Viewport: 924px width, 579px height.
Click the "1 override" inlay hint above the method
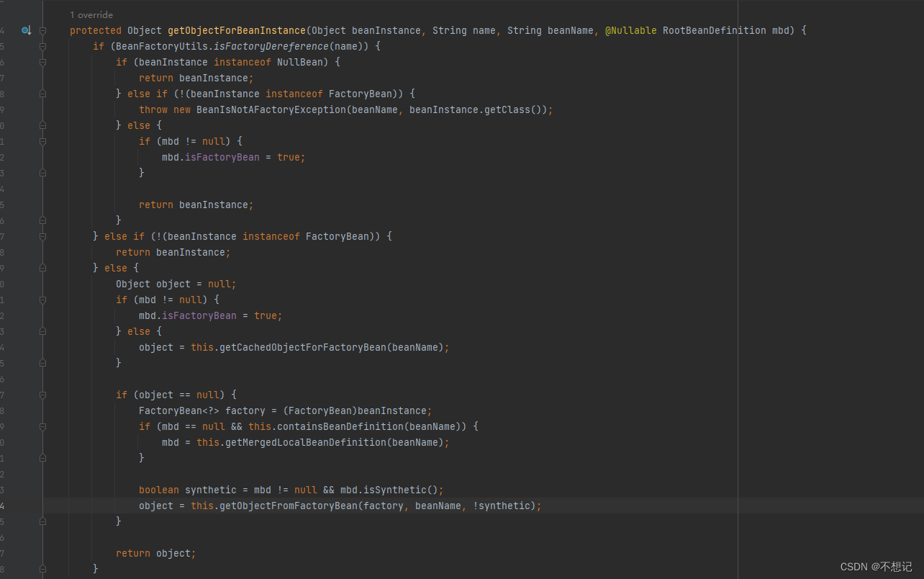pyautogui.click(x=91, y=14)
